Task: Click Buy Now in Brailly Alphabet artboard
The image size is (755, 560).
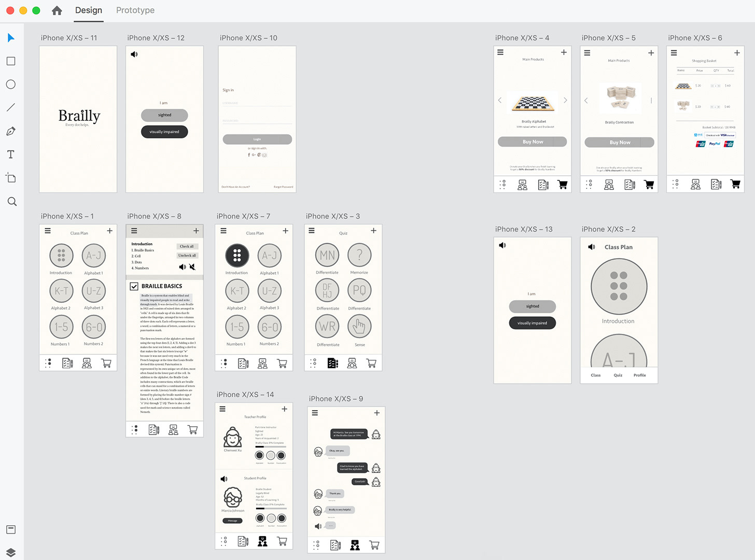Action: point(533,142)
